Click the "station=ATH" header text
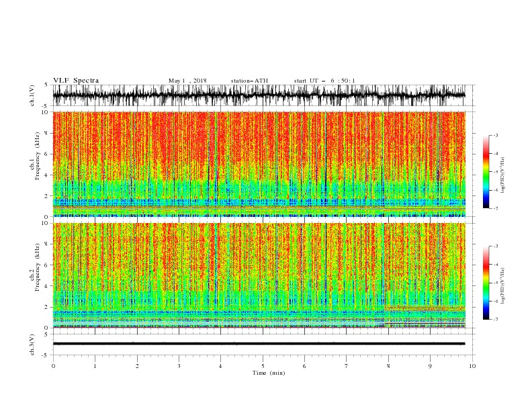The image size is (532, 411). pyautogui.click(x=249, y=81)
